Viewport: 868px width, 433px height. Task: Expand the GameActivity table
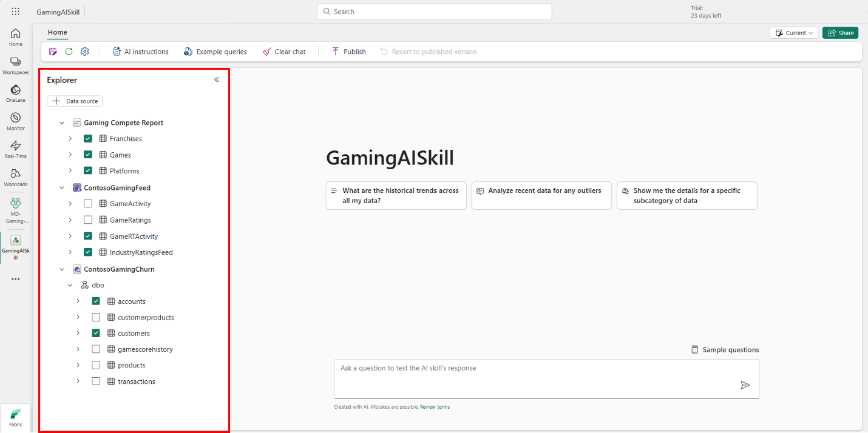tap(70, 204)
